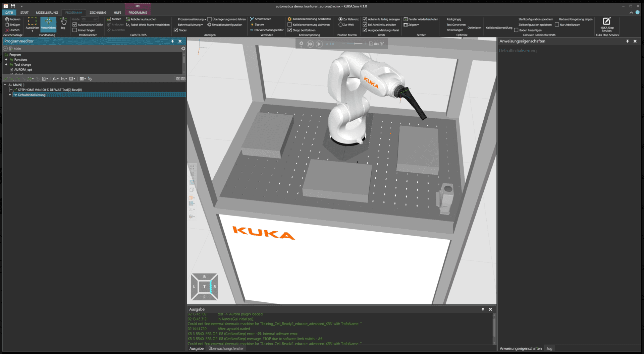
Task: Switch to the Jog tab at bottom right
Action: pos(549,348)
